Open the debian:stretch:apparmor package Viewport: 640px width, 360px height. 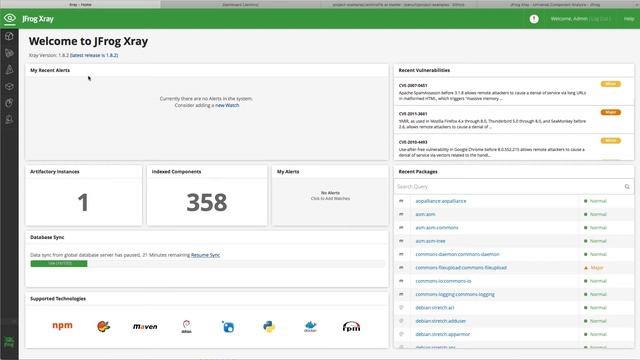tap(442, 334)
